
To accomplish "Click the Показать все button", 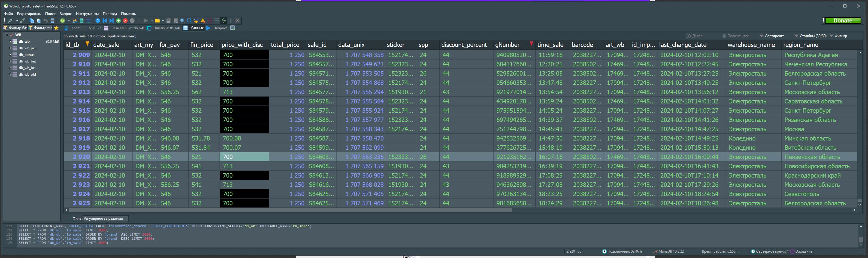I will pyautogui.click(x=735, y=36).
